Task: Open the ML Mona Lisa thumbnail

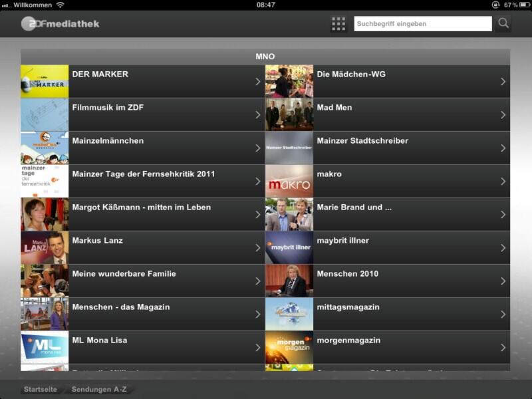Action: [x=45, y=347]
